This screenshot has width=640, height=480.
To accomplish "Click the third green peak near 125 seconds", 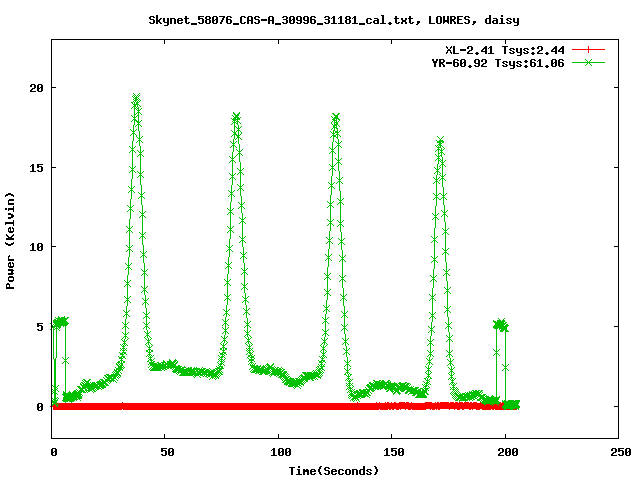I will point(336,118).
